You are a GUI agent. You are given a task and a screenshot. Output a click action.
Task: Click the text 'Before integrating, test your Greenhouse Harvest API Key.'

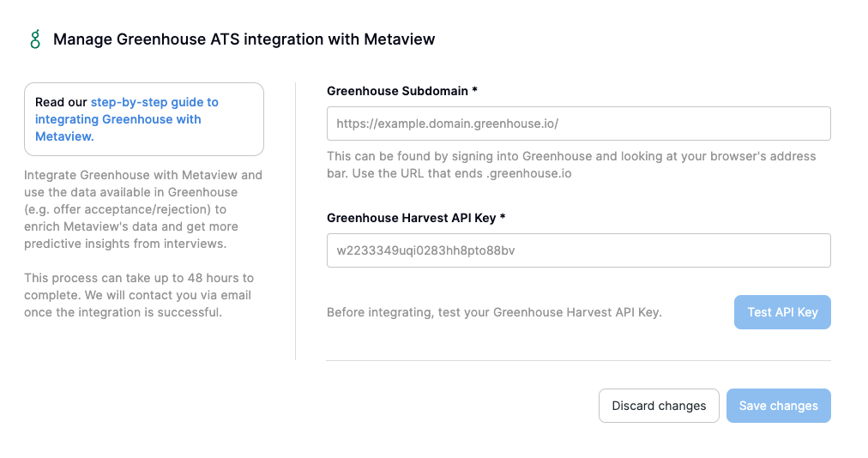tap(494, 312)
